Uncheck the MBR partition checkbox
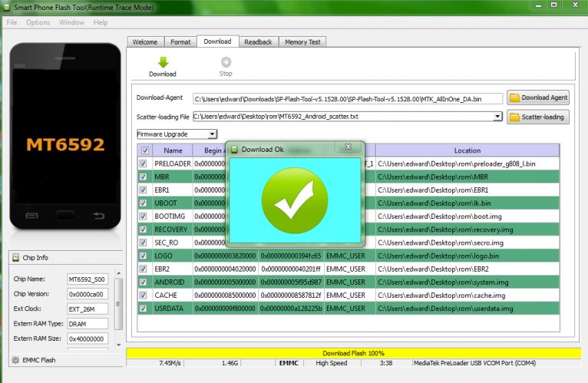 (x=143, y=177)
